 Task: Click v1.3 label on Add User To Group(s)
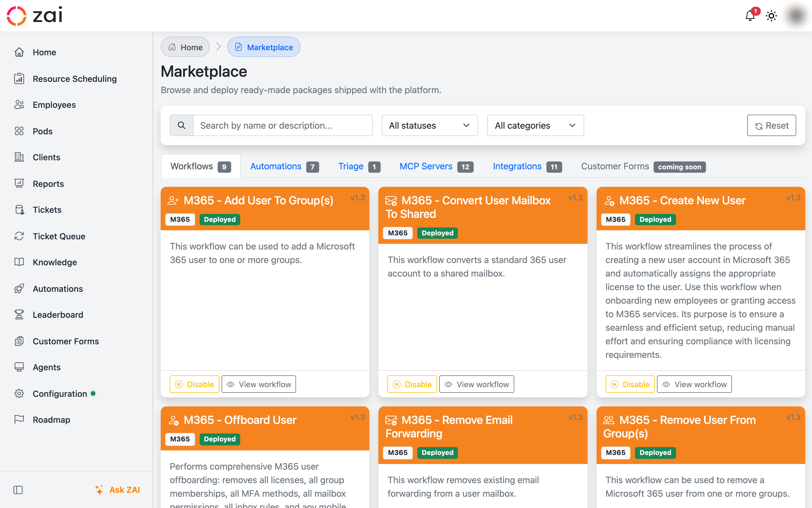[x=358, y=198]
